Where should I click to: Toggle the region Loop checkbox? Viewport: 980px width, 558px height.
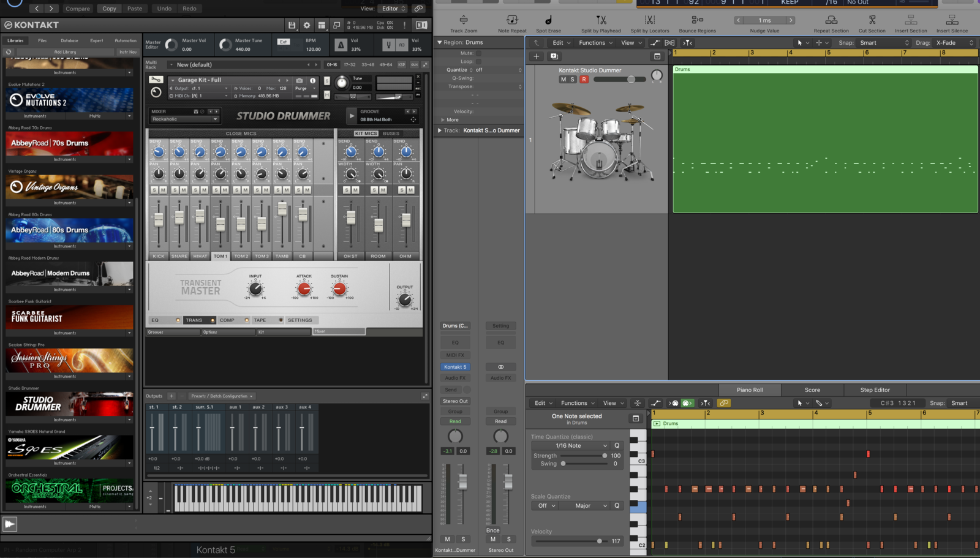[478, 62]
